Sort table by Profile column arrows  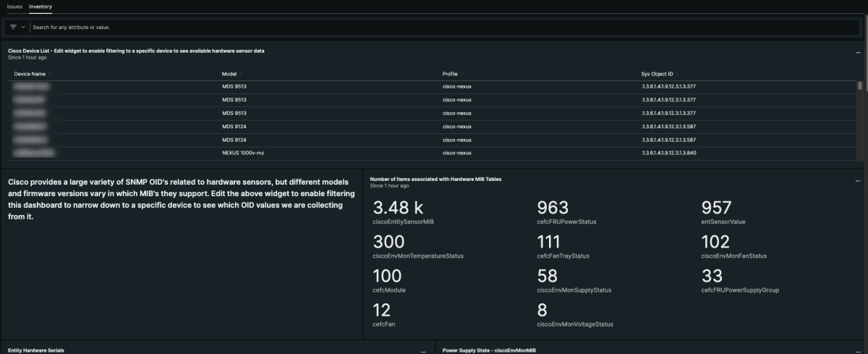[461, 74]
